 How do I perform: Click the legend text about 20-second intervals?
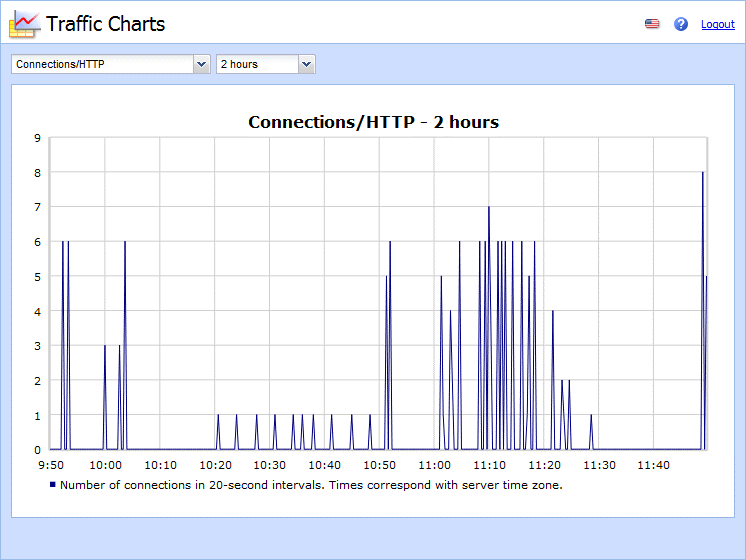[x=311, y=485]
